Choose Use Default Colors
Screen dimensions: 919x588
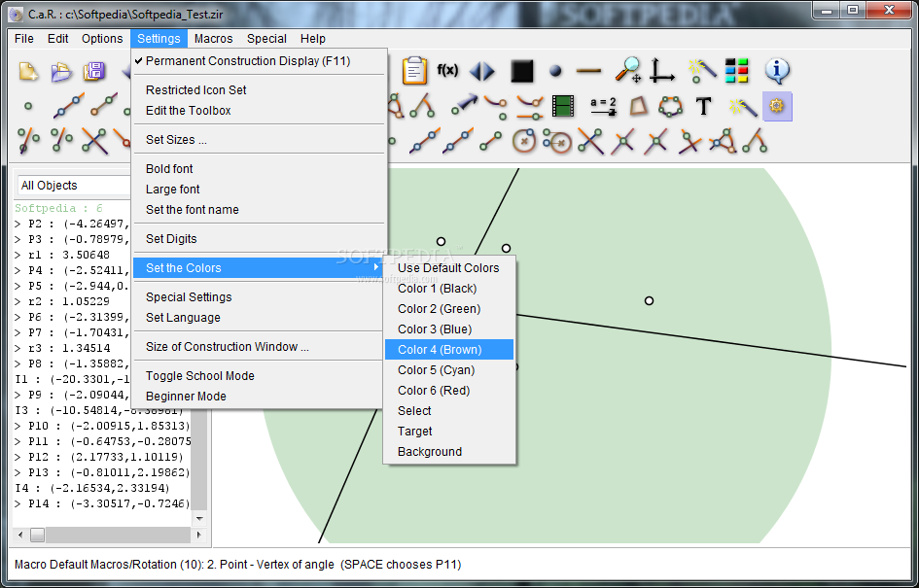pyautogui.click(x=449, y=268)
